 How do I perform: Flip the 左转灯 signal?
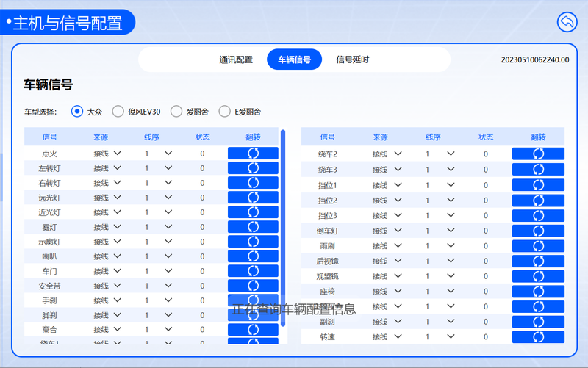253,168
